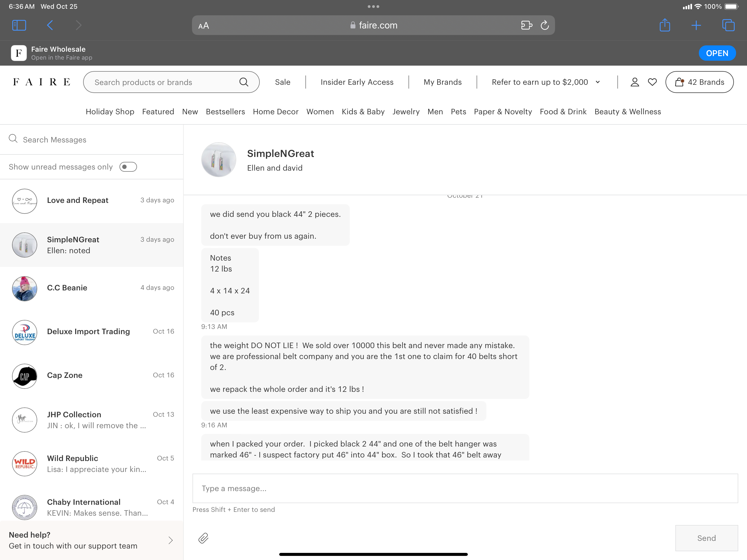
Task: Show the Safari sidebar
Action: coord(19,25)
